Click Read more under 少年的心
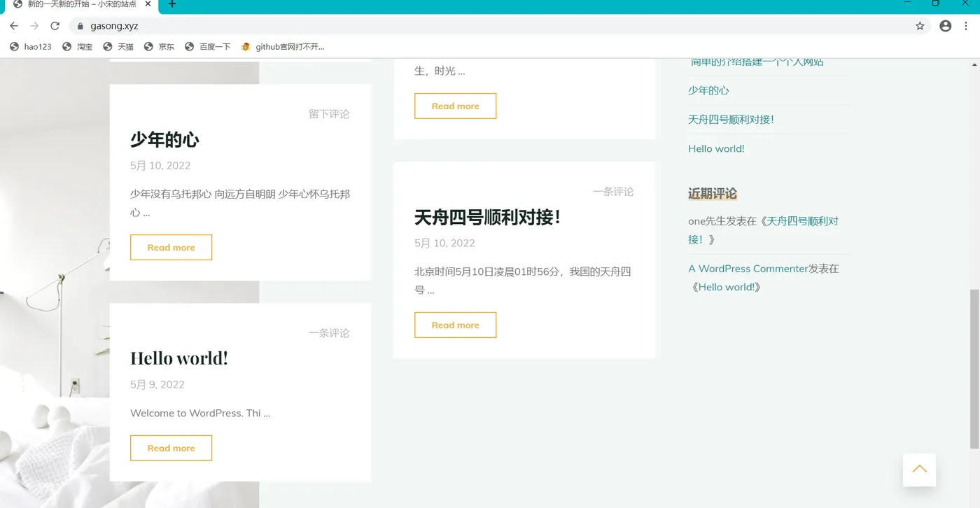The height and width of the screenshot is (508, 980). click(x=171, y=248)
